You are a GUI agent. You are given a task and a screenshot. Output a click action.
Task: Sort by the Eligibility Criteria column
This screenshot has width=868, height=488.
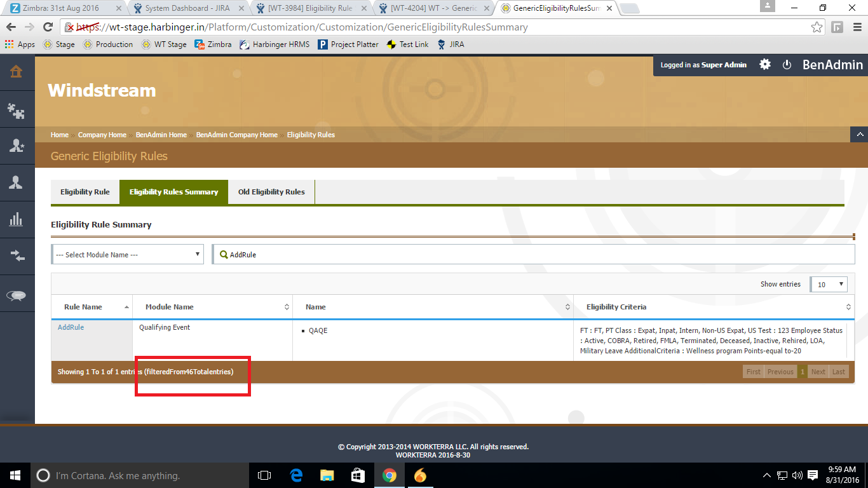pos(713,307)
